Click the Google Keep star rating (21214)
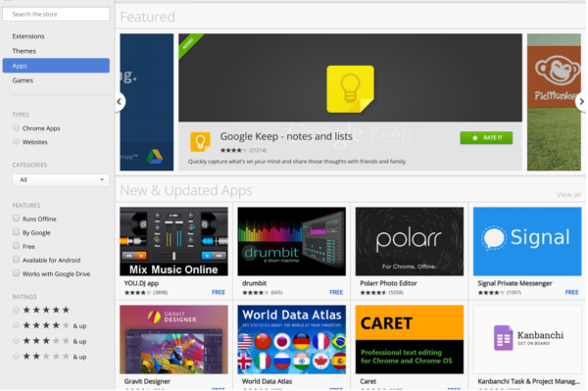 (243, 150)
